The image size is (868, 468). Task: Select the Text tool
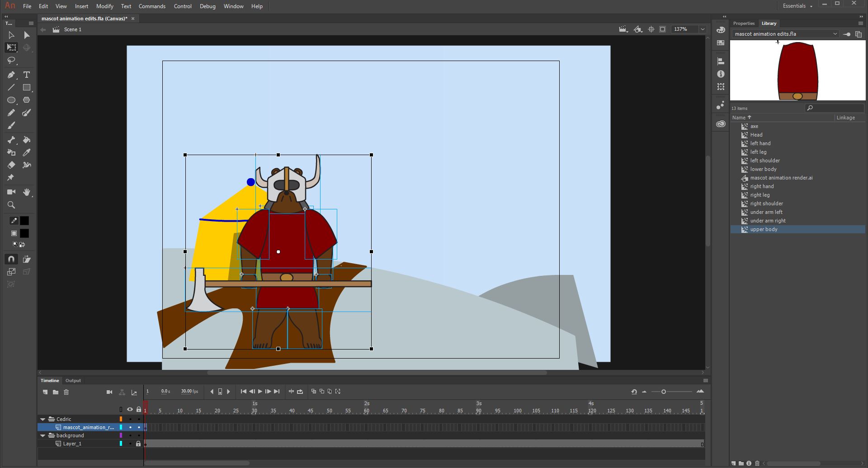pos(26,75)
